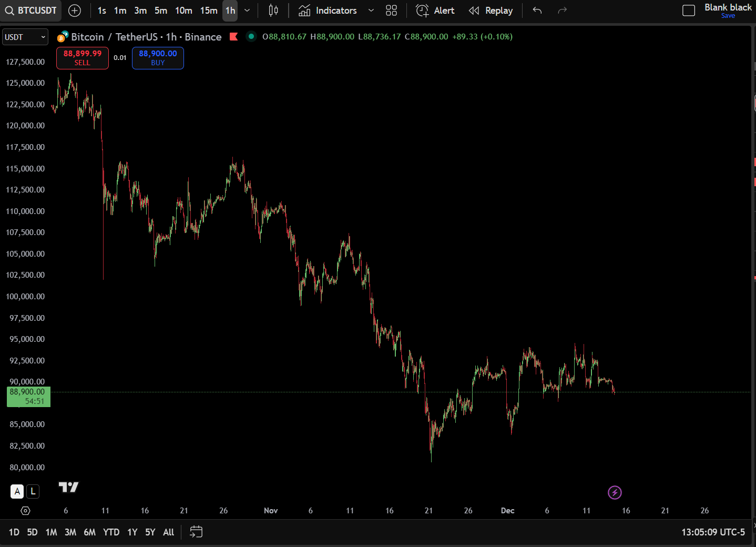Click the Nov label on time axis
Screen dimensions: 756x547
tap(271, 511)
